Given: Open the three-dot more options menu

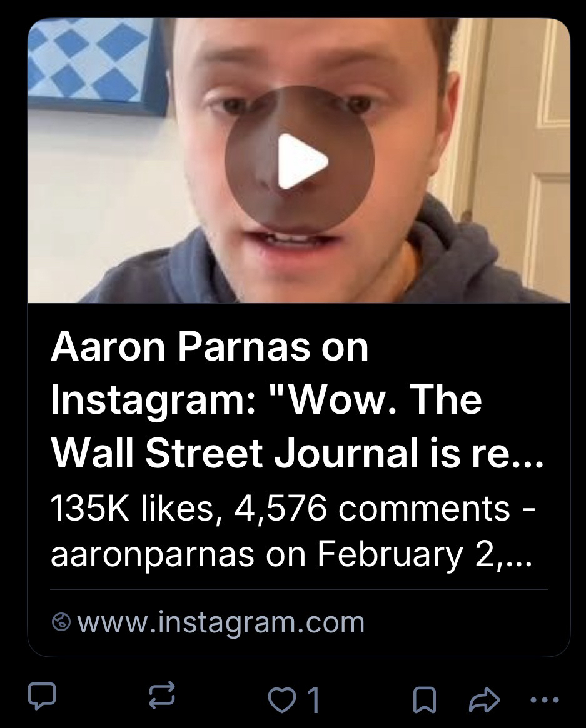Looking at the screenshot, I should click(544, 699).
